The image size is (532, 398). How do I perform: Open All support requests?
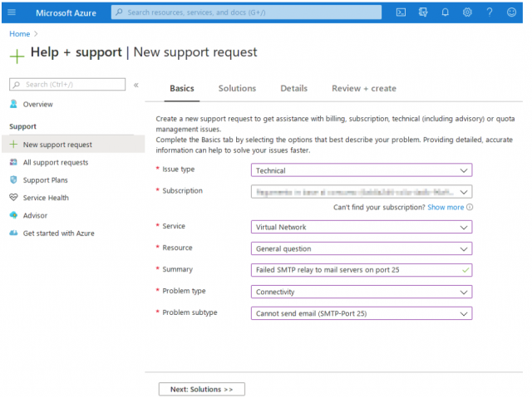pyautogui.click(x=56, y=162)
